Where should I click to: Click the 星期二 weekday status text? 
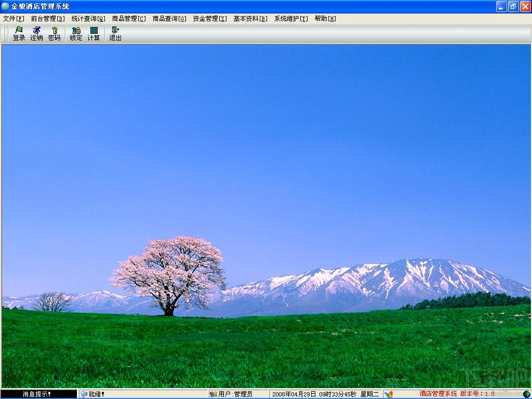[x=369, y=394]
